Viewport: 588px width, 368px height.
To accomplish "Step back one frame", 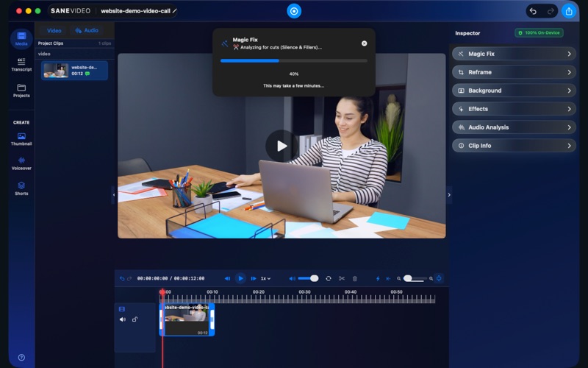I will (227, 278).
